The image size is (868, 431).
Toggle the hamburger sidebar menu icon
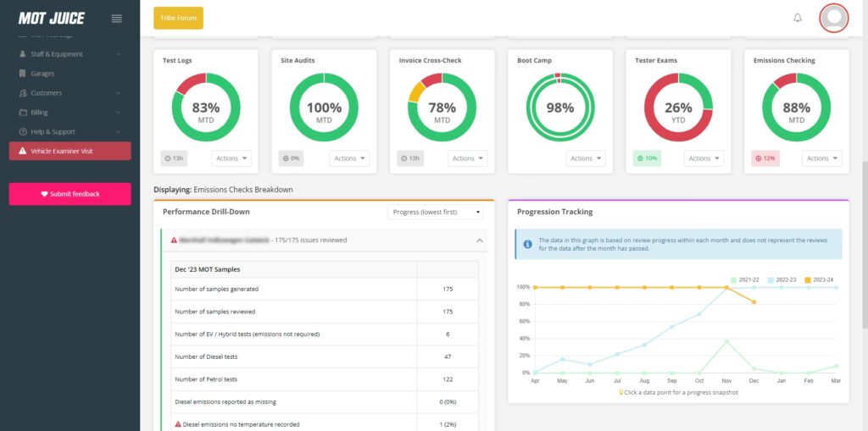click(117, 19)
